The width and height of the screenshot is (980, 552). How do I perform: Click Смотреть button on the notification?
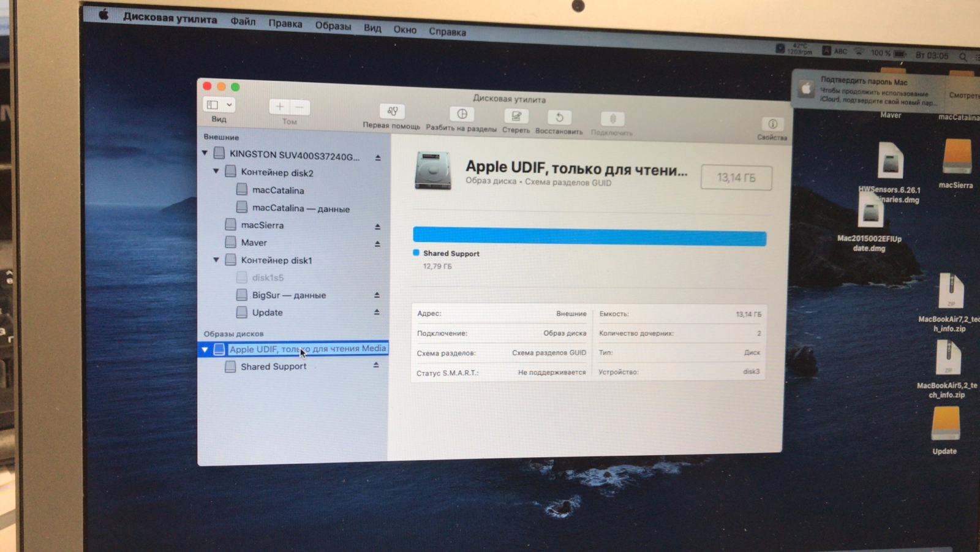click(x=963, y=95)
